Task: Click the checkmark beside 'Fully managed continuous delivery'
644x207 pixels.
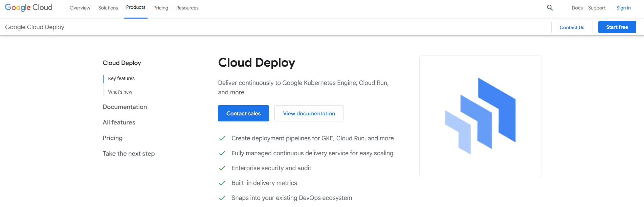Action: (x=222, y=153)
